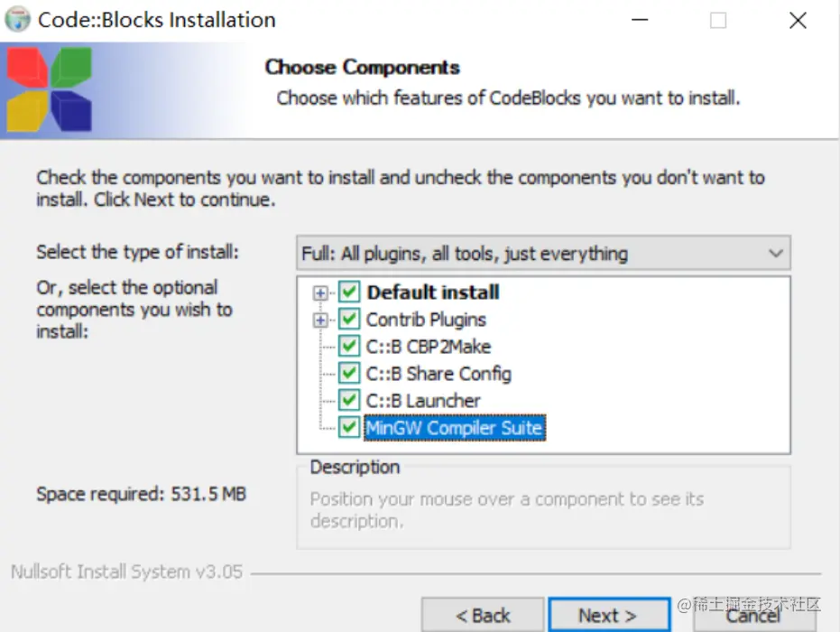Uncheck the Default install checkbox

tap(349, 293)
